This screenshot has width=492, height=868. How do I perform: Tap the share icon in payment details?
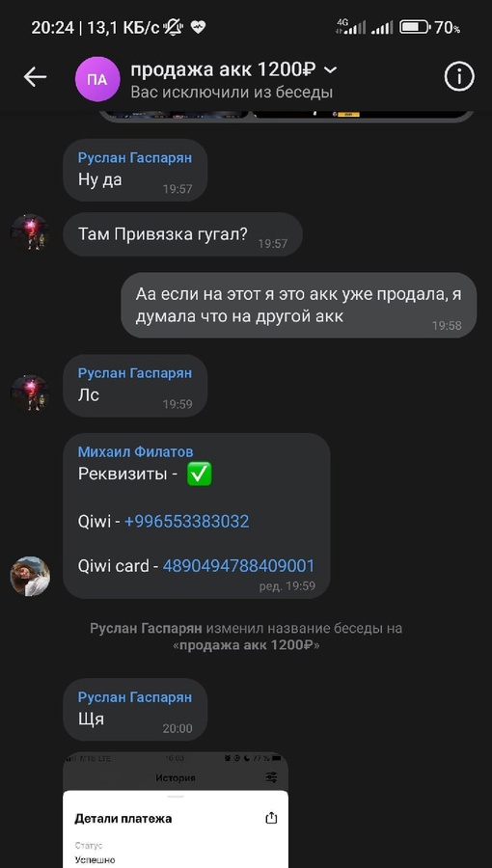click(x=271, y=818)
